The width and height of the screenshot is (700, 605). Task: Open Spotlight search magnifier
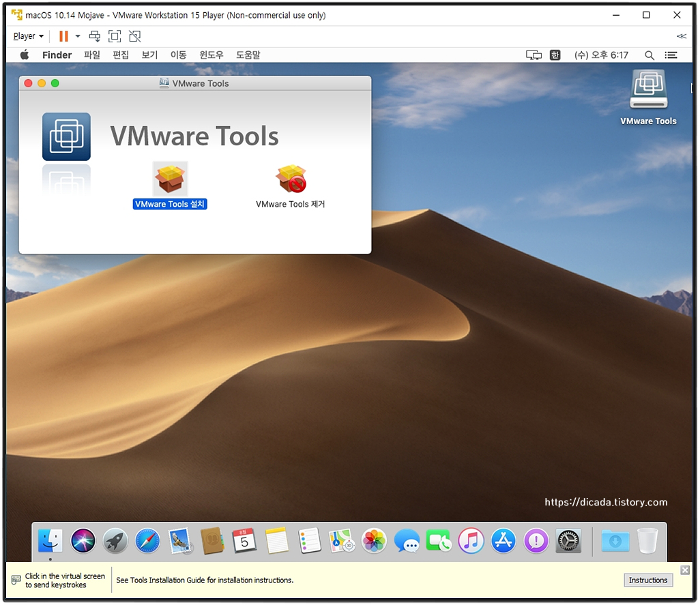coord(650,55)
